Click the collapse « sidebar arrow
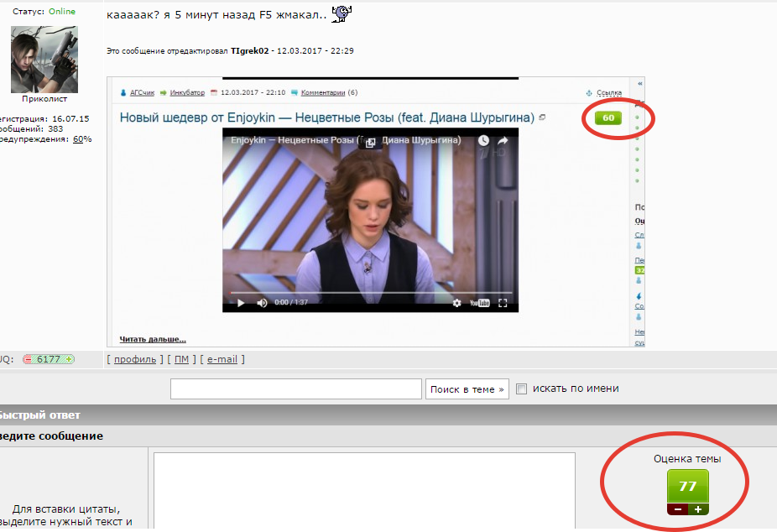Viewport: 777px width, 532px height. 639,84
